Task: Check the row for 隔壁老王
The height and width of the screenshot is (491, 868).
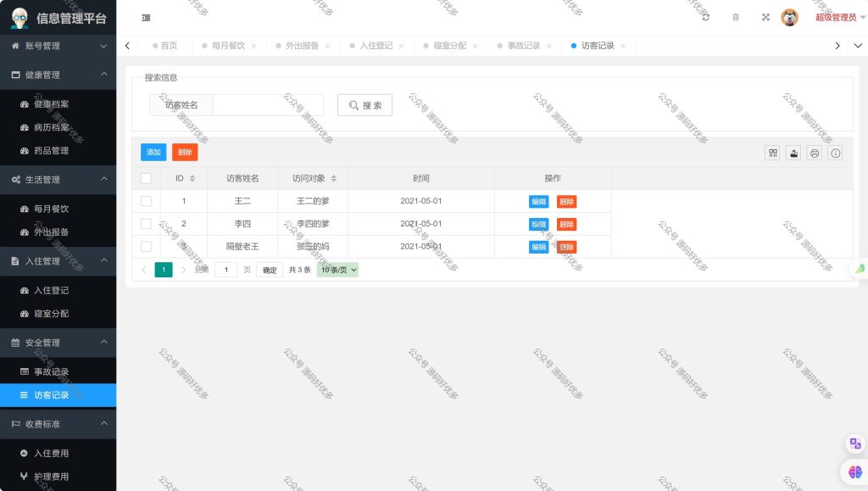Action: tap(146, 246)
